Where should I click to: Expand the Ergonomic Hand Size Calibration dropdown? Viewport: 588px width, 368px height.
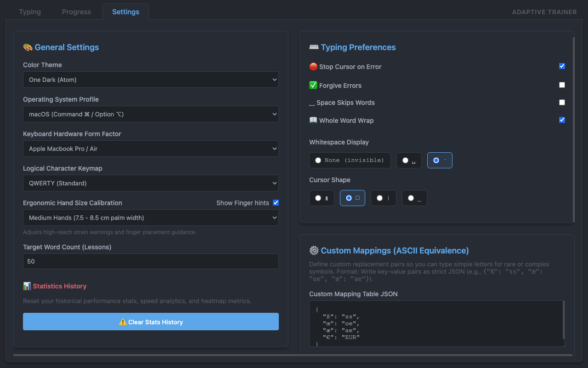(x=151, y=218)
